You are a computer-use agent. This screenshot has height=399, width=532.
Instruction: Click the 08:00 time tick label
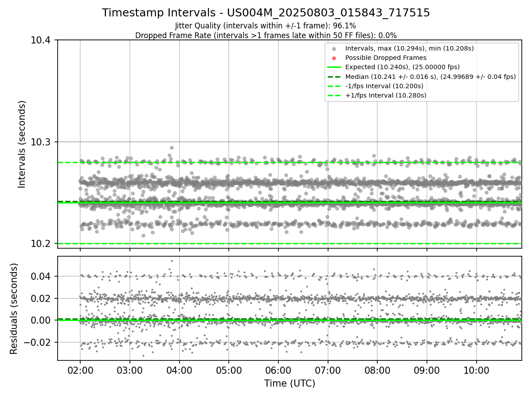[377, 370]
